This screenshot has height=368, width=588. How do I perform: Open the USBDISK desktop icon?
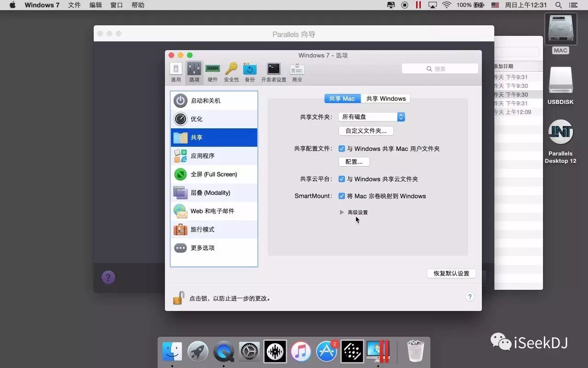[x=560, y=86]
